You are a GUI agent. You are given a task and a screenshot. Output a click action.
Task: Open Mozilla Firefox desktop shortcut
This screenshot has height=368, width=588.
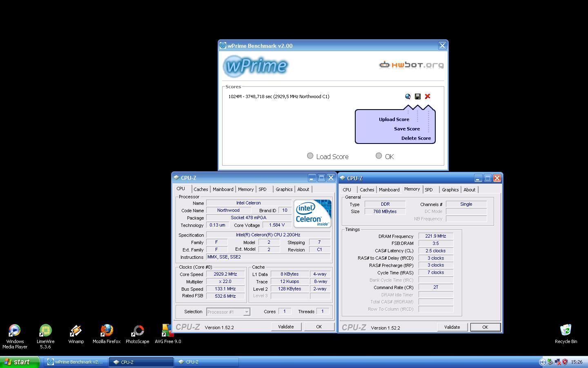(107, 334)
